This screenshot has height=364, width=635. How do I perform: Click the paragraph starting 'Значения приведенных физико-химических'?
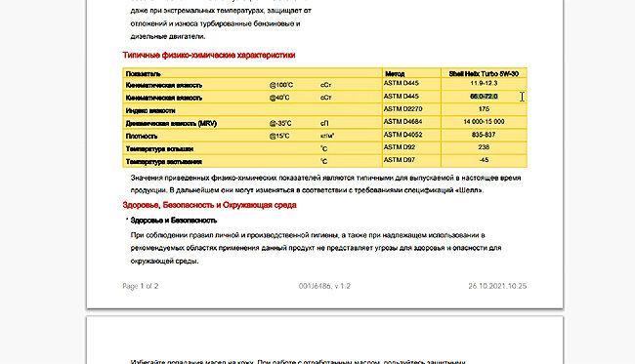coord(325,184)
